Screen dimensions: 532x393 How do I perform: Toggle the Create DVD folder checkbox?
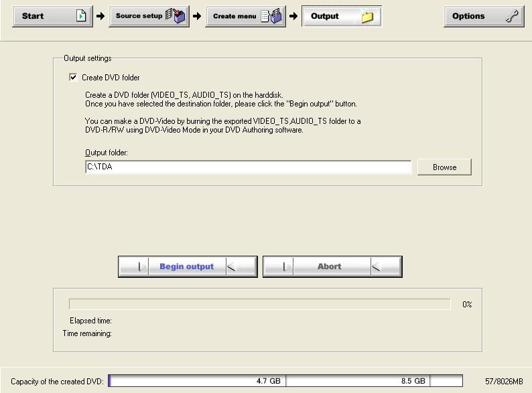73,77
